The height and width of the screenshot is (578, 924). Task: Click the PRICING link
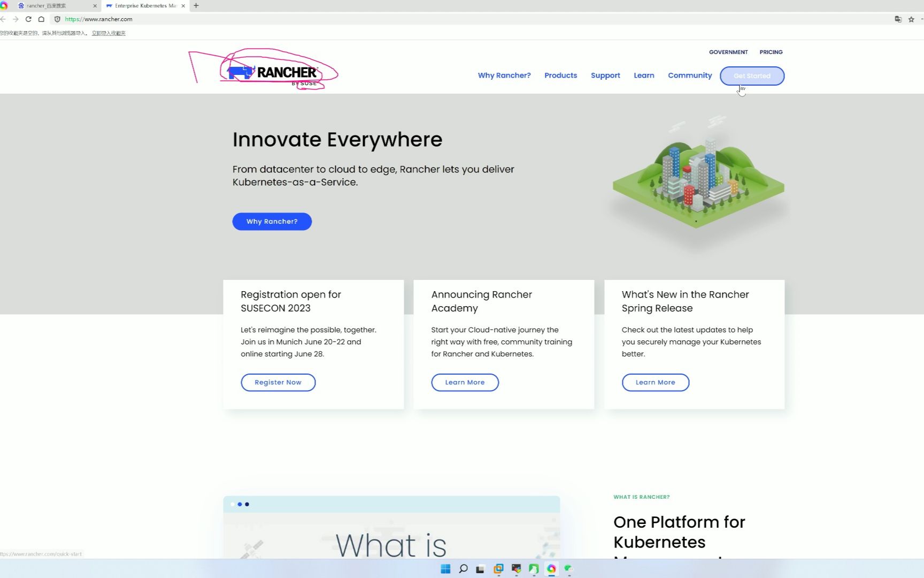[771, 52]
